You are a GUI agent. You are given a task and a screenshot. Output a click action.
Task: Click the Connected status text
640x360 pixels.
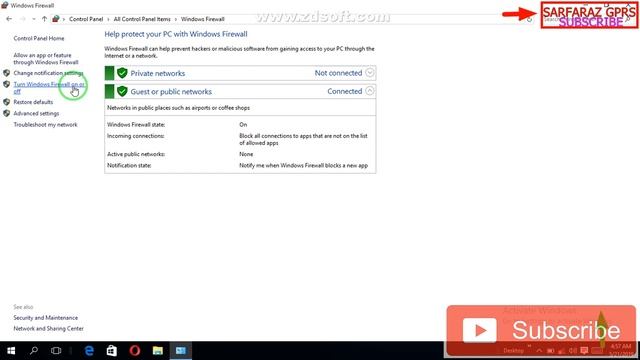pyautogui.click(x=344, y=91)
